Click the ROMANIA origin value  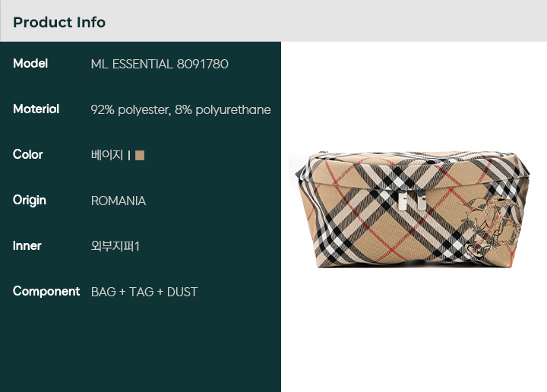(119, 201)
